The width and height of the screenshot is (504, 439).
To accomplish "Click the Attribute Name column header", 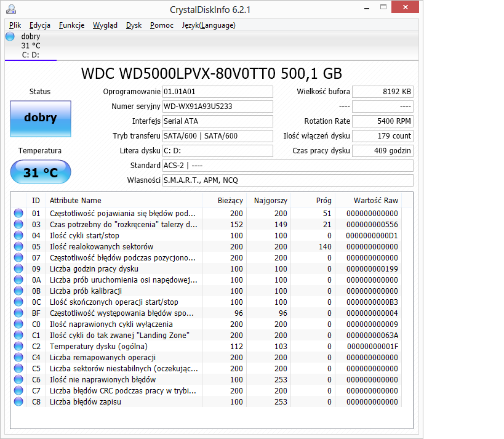I will point(124,200).
